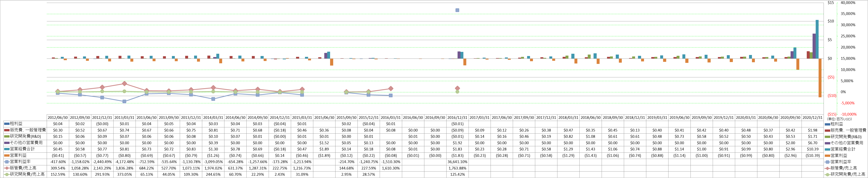Viewport: 868px width, 178px height.
Task: Click the 2020/12/31 date header
Action: click(812, 118)
